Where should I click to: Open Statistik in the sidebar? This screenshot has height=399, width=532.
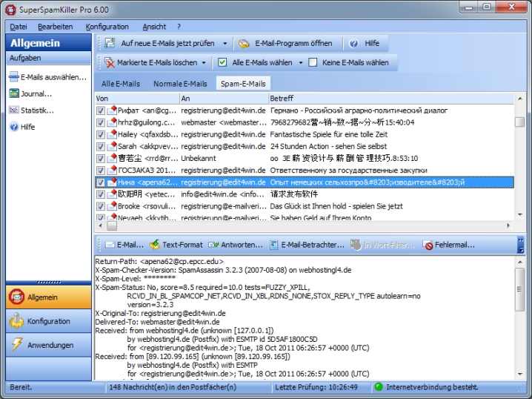click(37, 111)
